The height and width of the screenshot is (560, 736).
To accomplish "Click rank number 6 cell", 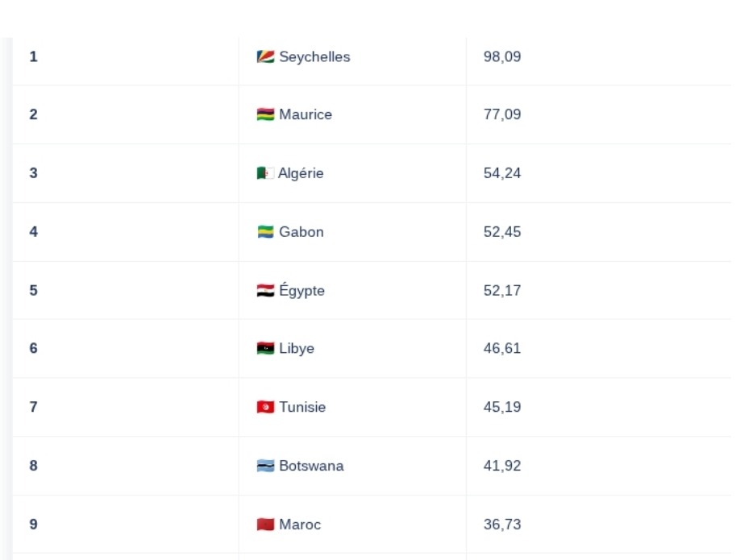I will click(33, 349).
